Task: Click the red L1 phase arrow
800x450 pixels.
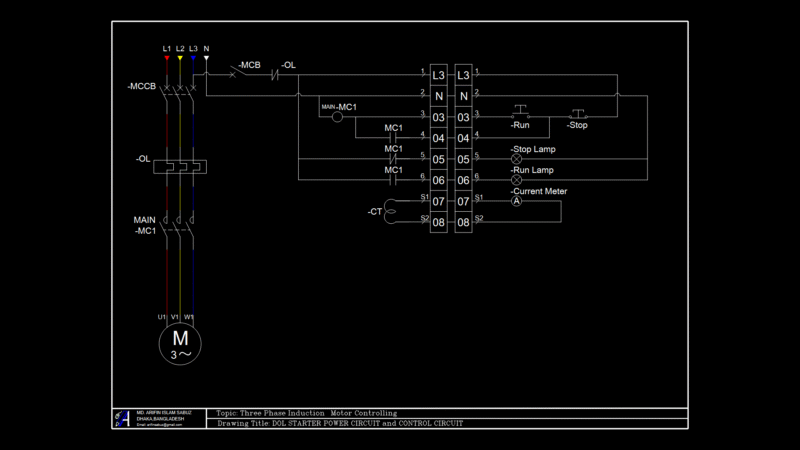Action: (167, 58)
